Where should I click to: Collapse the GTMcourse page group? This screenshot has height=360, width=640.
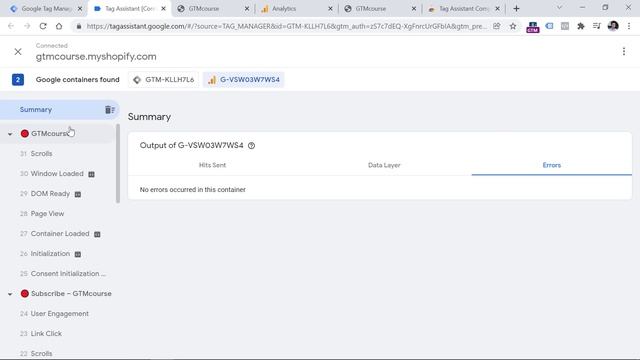10,134
